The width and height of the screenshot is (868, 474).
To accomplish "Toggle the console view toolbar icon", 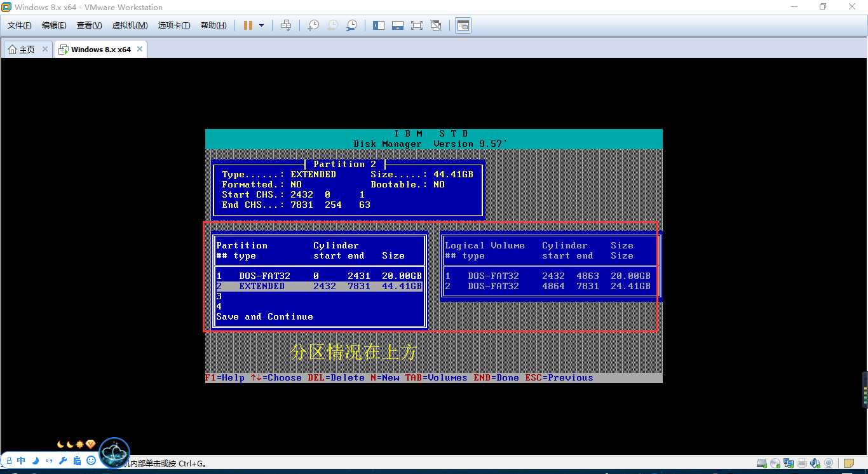I will click(x=463, y=25).
